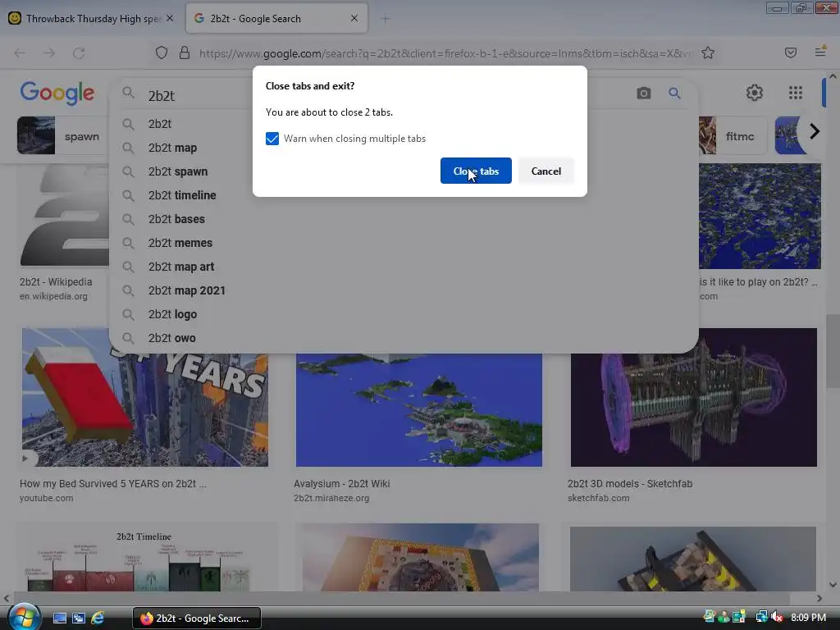Click the Google logo

click(57, 94)
